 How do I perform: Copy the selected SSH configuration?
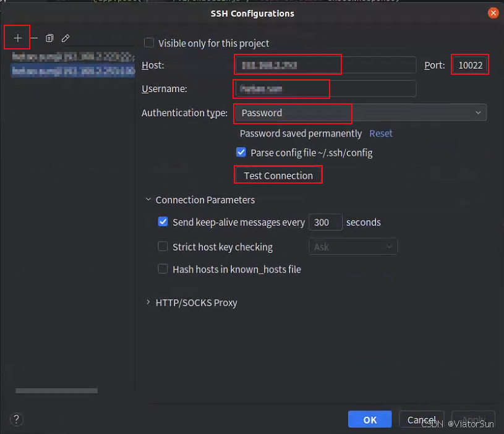[x=49, y=38]
